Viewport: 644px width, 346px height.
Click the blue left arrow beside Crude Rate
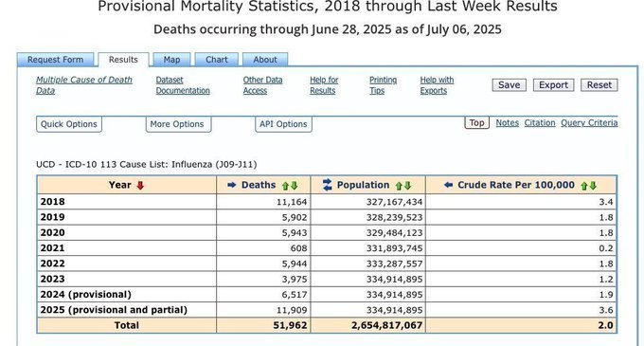(448, 186)
